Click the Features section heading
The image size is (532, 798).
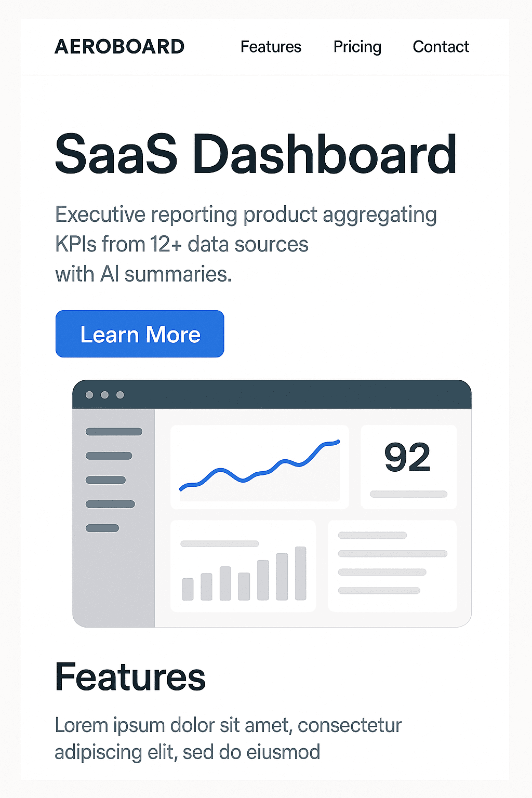pyautogui.click(x=130, y=677)
